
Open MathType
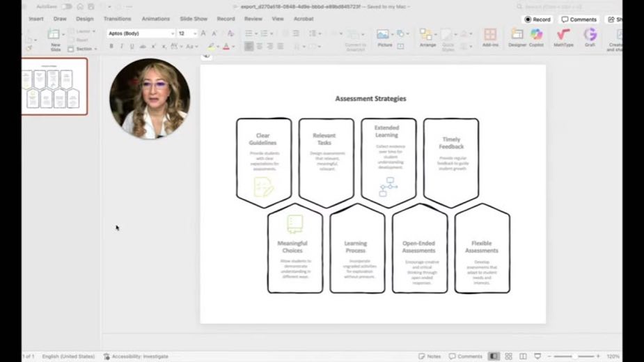click(x=563, y=38)
